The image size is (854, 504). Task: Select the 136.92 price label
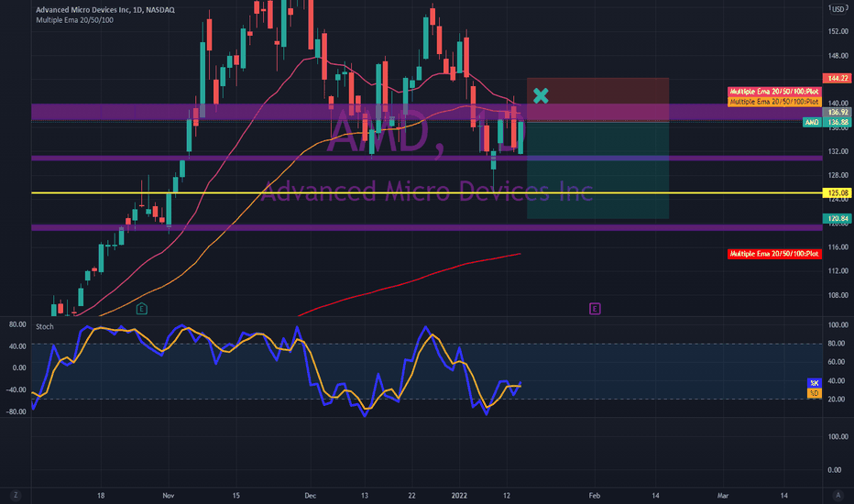pos(838,112)
